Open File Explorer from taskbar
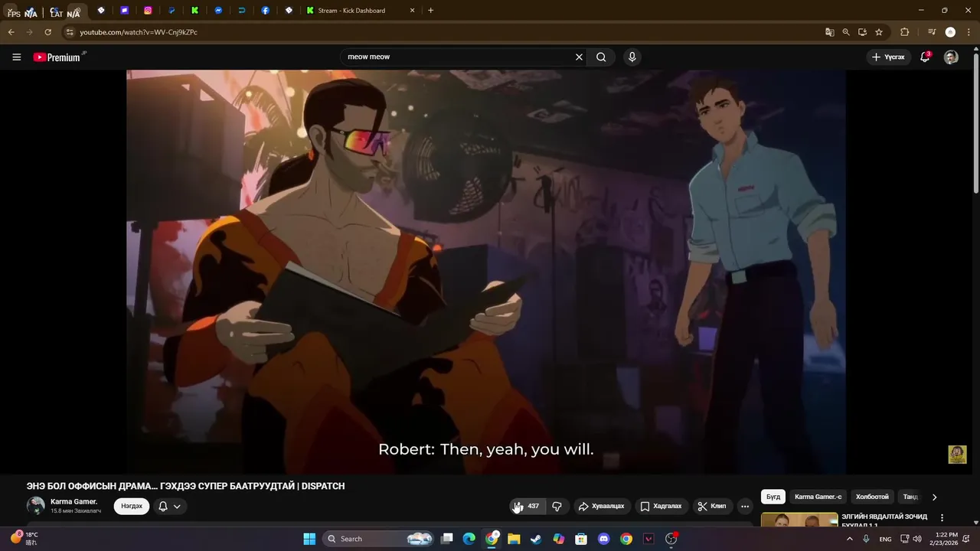 pyautogui.click(x=514, y=539)
